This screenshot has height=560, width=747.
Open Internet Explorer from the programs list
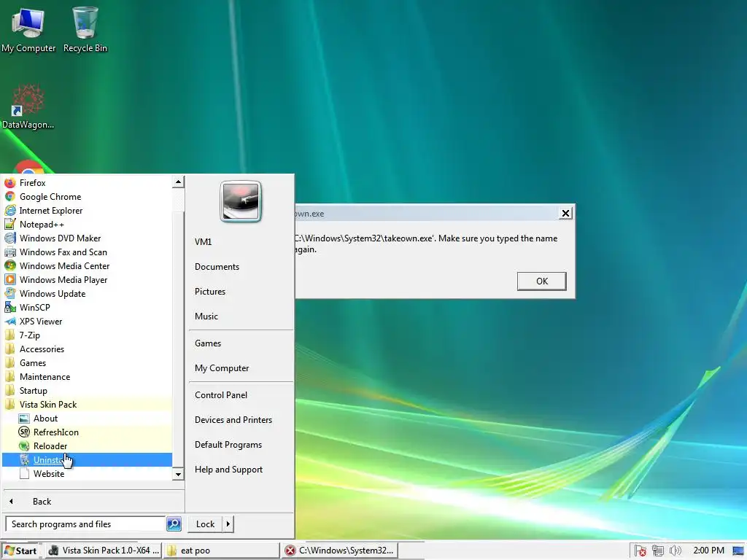point(88,211)
